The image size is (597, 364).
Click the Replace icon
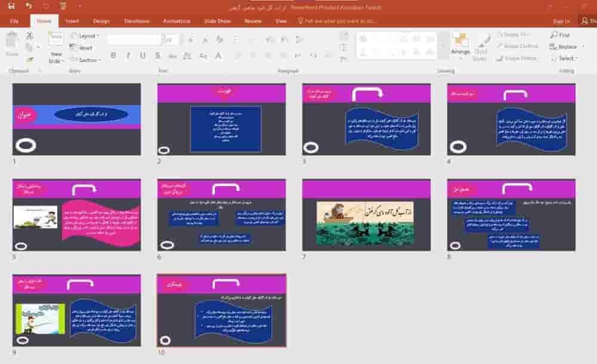(x=553, y=47)
